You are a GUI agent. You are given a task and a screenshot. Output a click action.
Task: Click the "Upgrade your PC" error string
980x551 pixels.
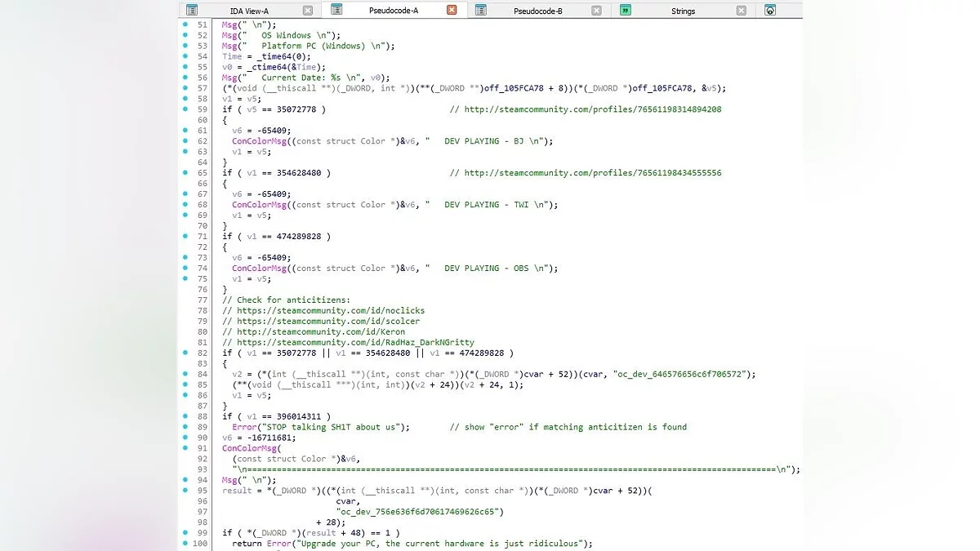[x=438, y=544]
